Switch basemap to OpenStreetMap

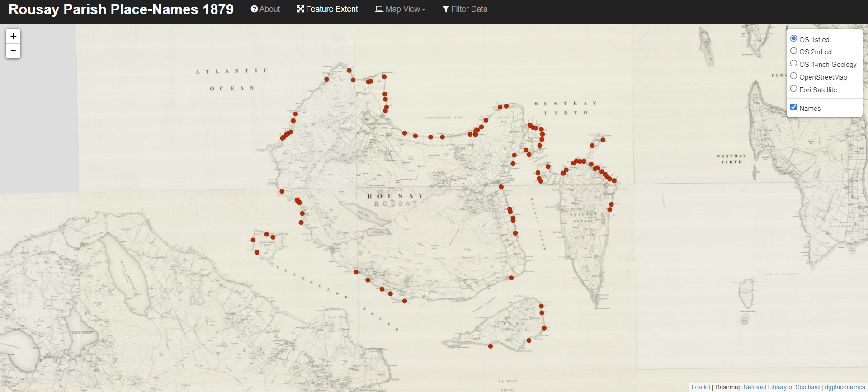[793, 76]
